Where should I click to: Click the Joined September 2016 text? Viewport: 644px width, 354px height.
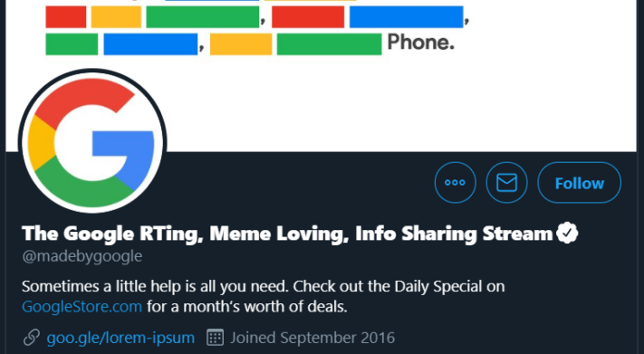(312, 338)
